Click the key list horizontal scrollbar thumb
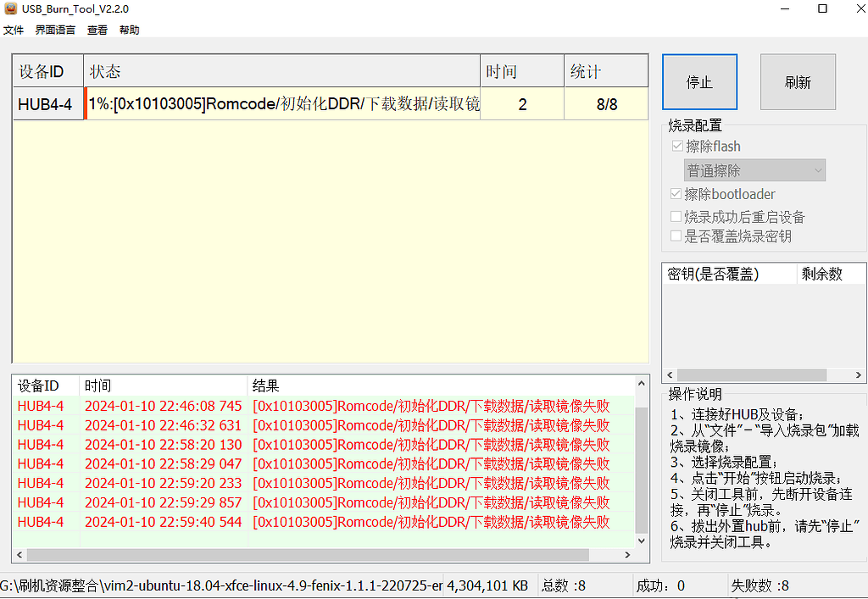Viewport: 868px width, 599px height. [x=752, y=375]
